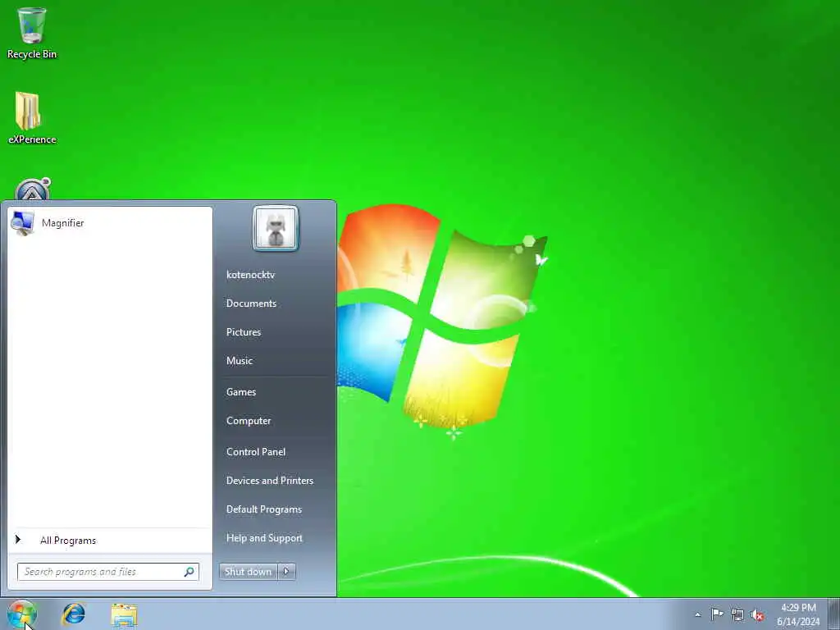
Task: Expand All Programs list
Action: (x=110, y=541)
